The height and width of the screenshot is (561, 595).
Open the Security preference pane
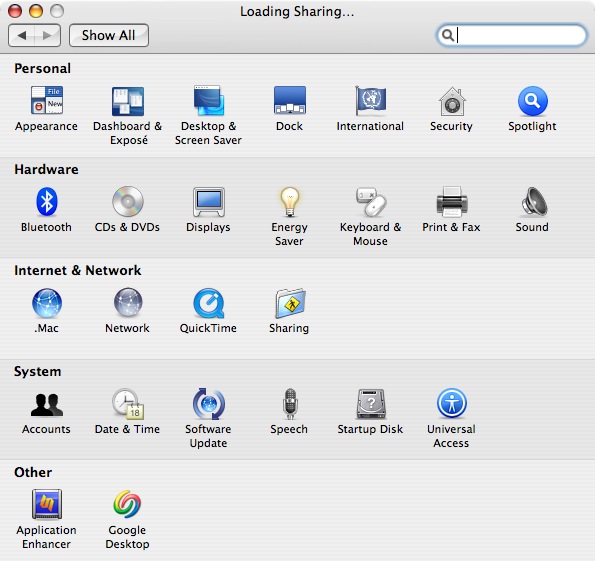[x=452, y=101]
